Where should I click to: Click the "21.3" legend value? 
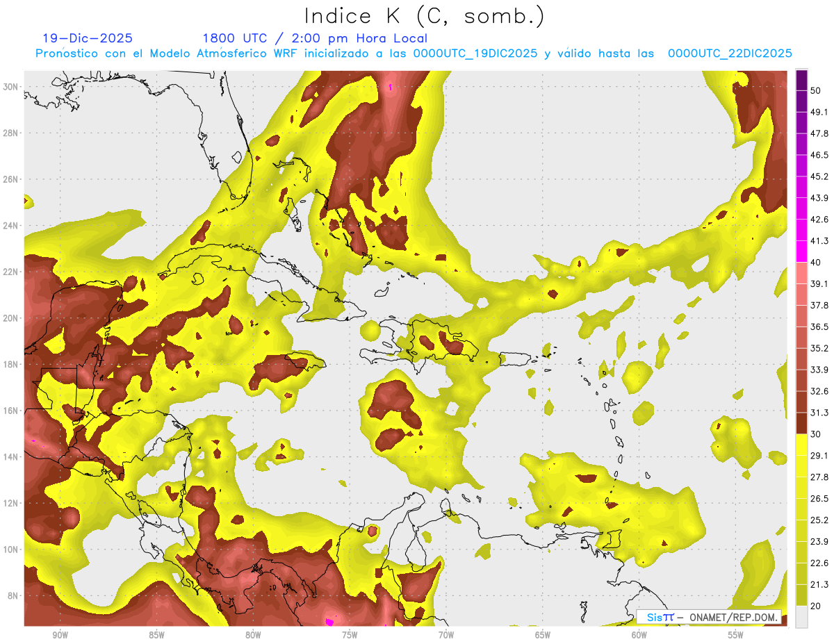tap(819, 585)
